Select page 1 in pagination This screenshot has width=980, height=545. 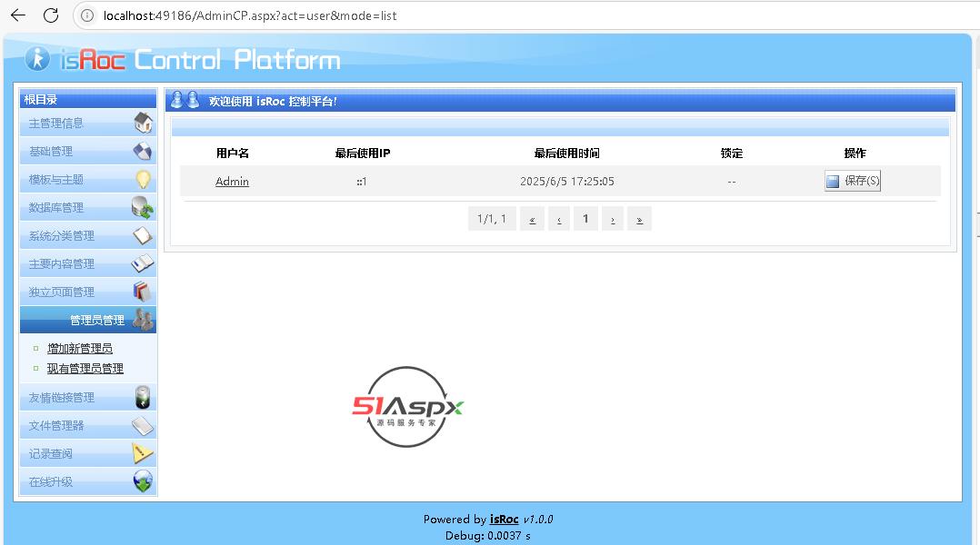(x=585, y=219)
